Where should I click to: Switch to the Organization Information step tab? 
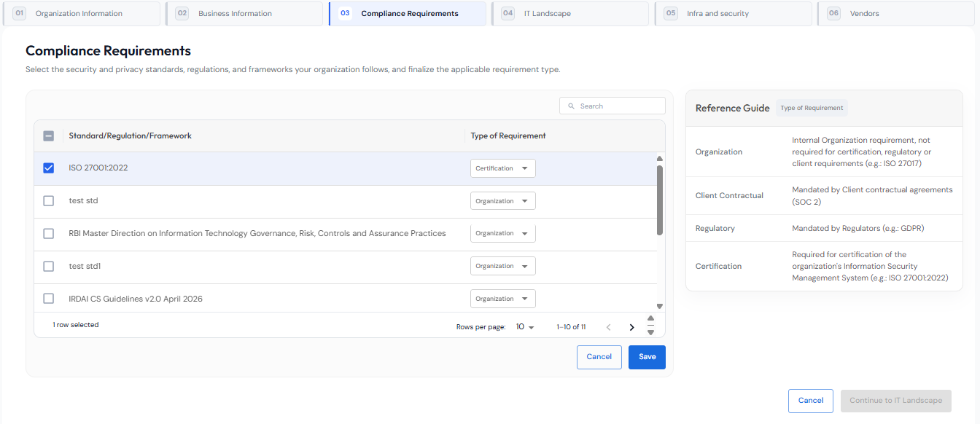[81, 14]
